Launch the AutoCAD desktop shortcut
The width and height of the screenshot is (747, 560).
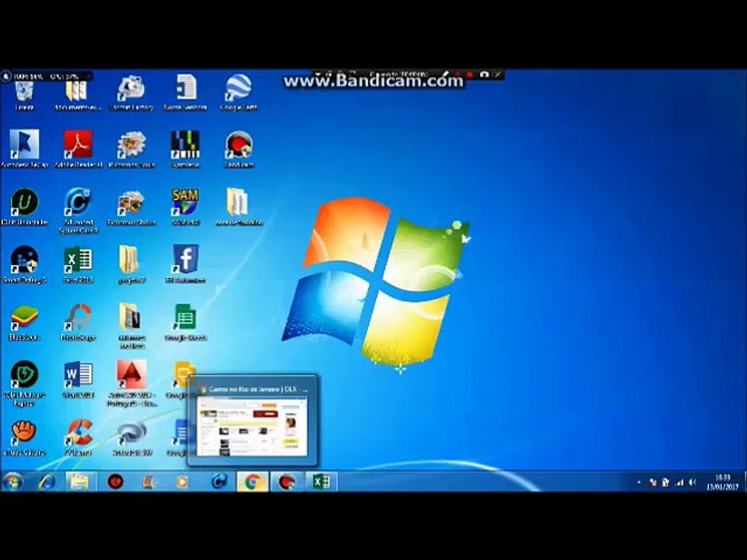pyautogui.click(x=132, y=383)
